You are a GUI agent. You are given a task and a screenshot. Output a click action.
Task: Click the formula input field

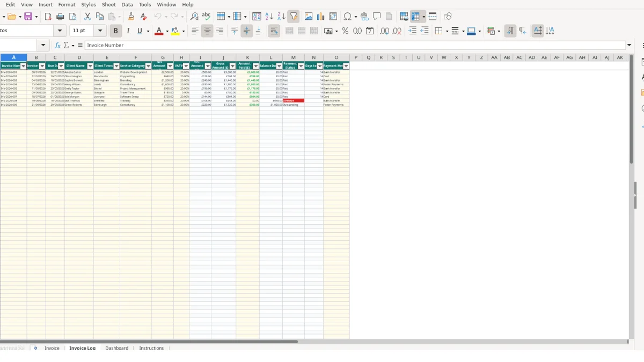pyautogui.click(x=355, y=46)
